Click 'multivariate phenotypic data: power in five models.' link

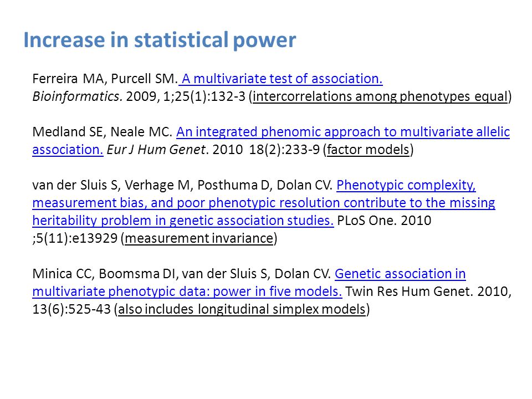(x=187, y=291)
